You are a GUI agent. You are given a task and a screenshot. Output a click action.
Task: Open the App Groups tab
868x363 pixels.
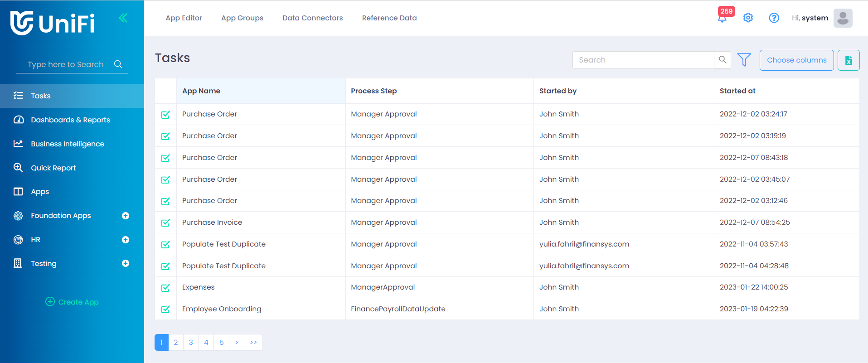pos(242,18)
